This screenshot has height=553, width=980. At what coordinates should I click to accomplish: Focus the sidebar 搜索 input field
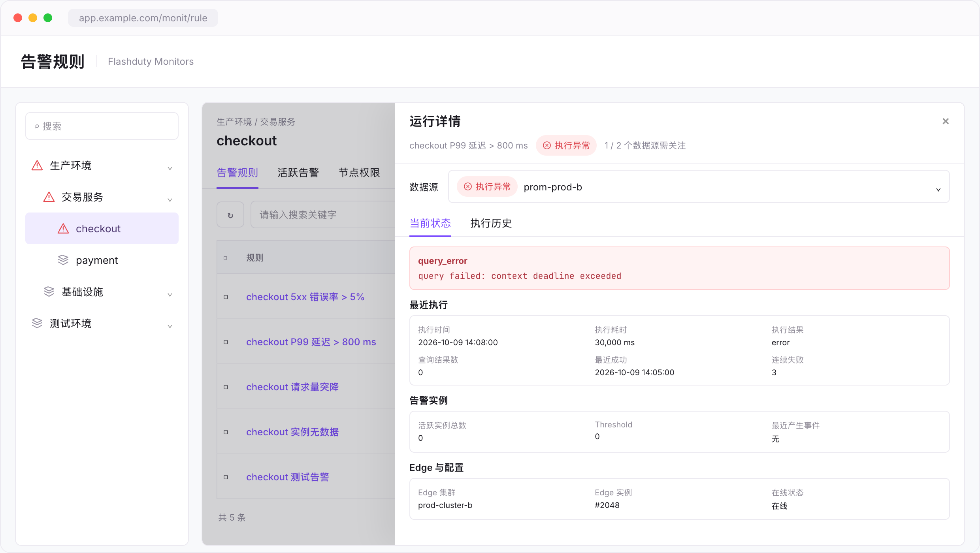(102, 126)
